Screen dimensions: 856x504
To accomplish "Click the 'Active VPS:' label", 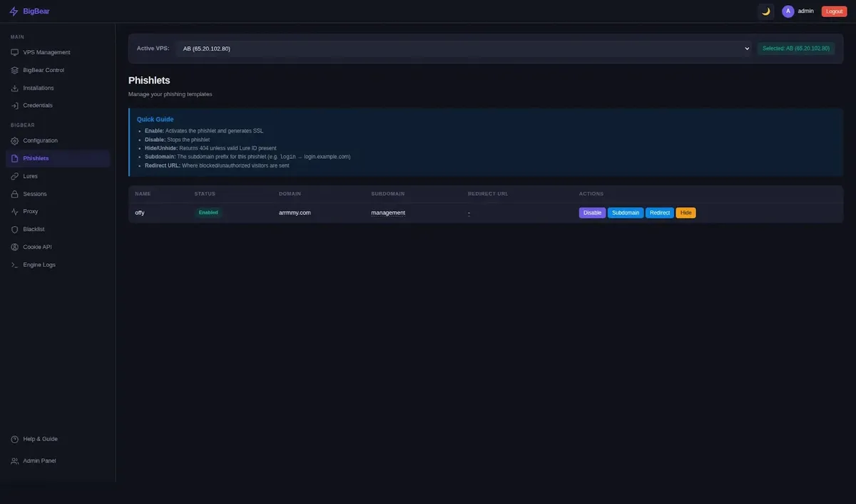I will [153, 48].
